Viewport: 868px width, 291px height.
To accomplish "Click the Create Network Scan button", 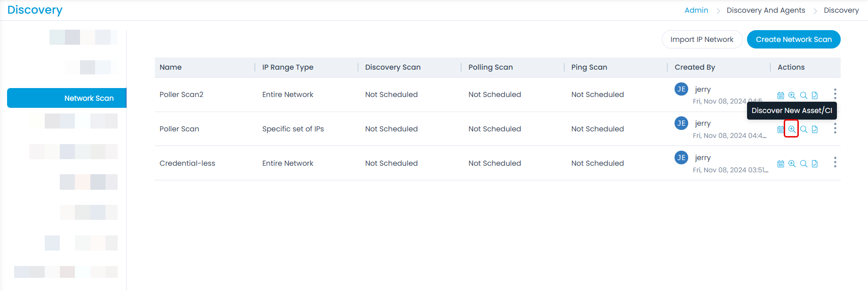I will [x=794, y=40].
